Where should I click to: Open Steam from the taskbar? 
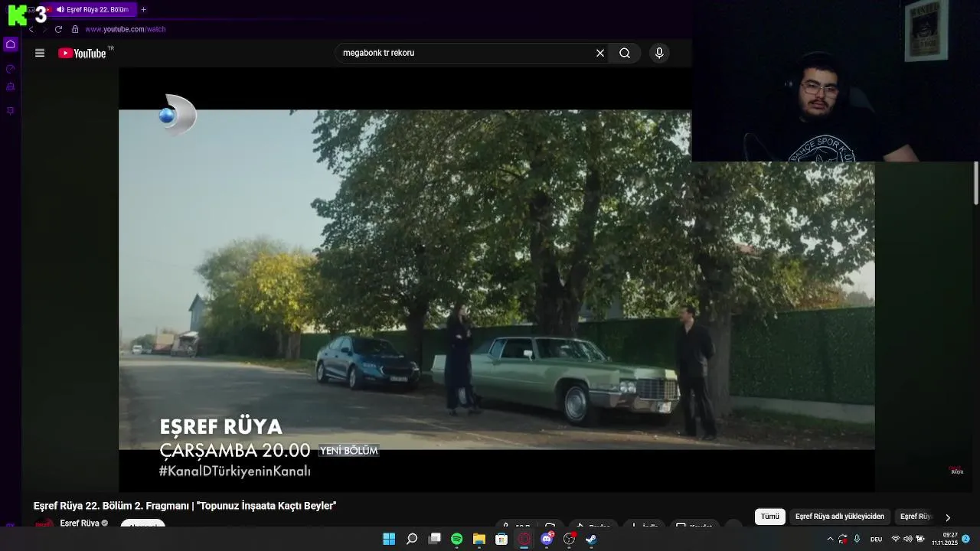tap(591, 539)
